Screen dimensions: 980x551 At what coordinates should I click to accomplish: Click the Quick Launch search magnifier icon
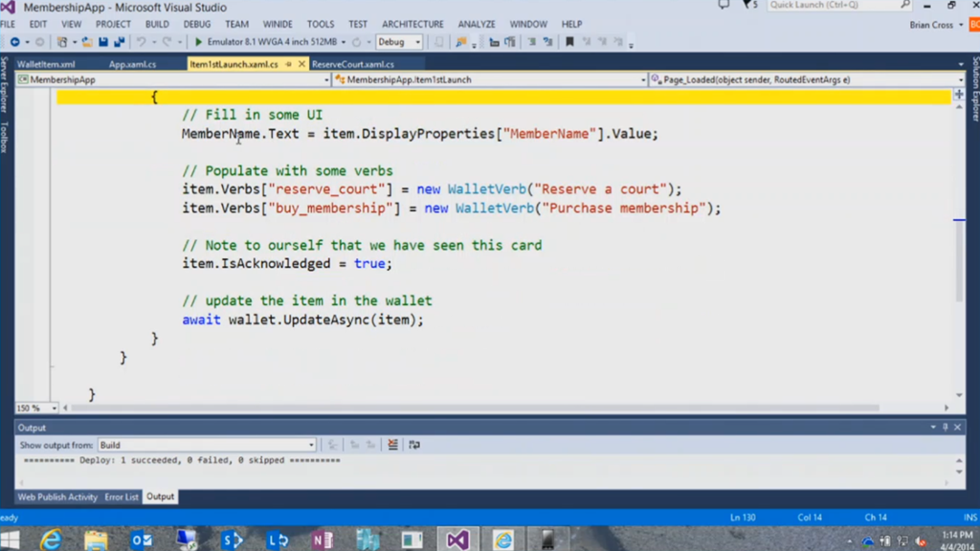click(905, 5)
